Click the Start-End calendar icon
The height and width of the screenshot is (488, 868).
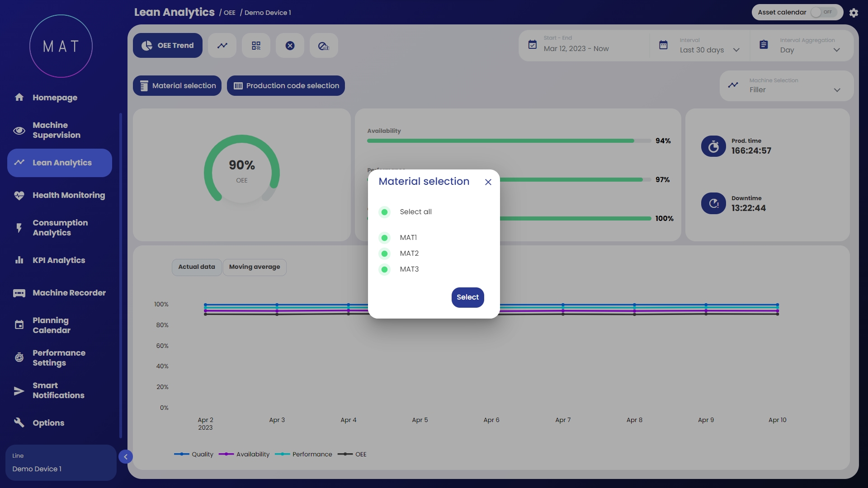pos(533,45)
